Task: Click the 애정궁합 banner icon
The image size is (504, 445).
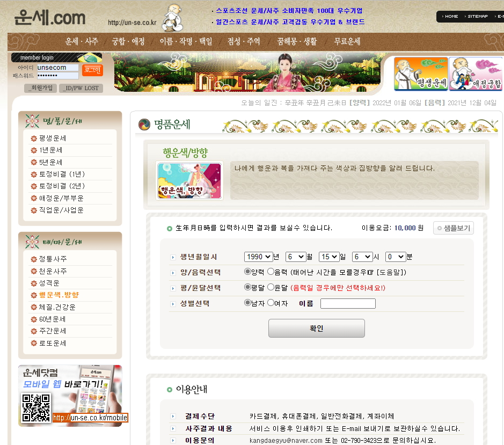Action: [476, 74]
